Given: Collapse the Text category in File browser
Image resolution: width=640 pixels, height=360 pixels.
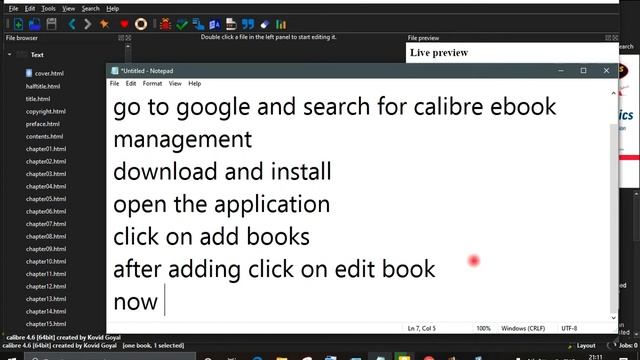Looking at the screenshot, I should pos(9,54).
